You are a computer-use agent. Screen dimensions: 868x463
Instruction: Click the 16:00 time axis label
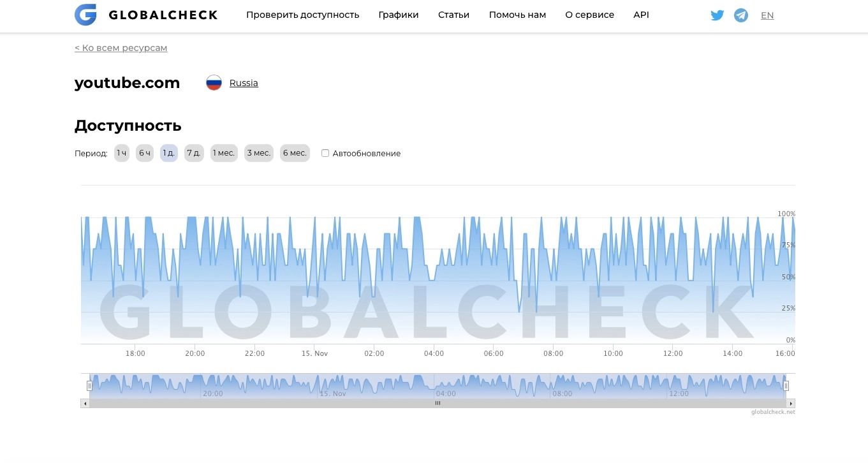[785, 353]
